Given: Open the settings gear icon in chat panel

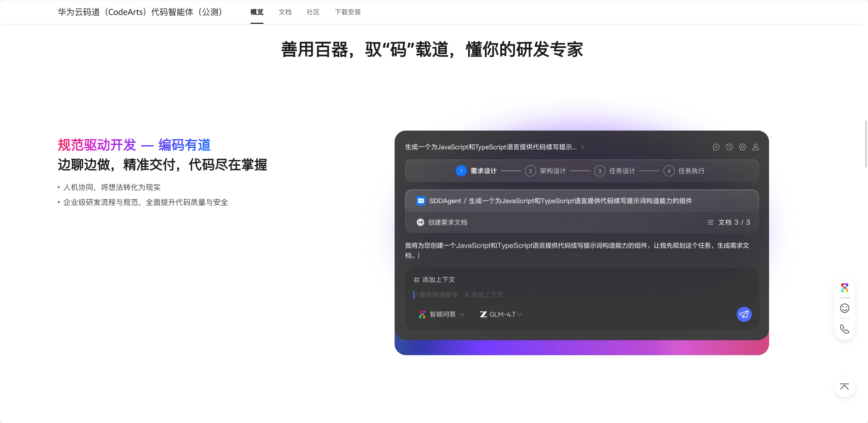Looking at the screenshot, I should 742,147.
